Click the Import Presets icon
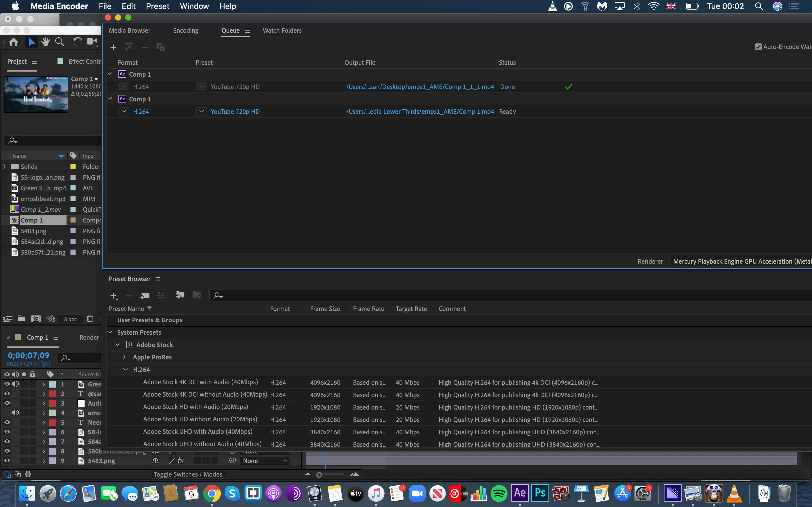 pyautogui.click(x=180, y=295)
